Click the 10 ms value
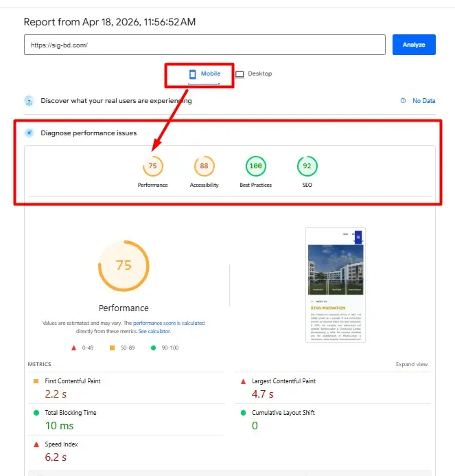Image resolution: width=455 pixels, height=476 pixels. pyautogui.click(x=60, y=426)
